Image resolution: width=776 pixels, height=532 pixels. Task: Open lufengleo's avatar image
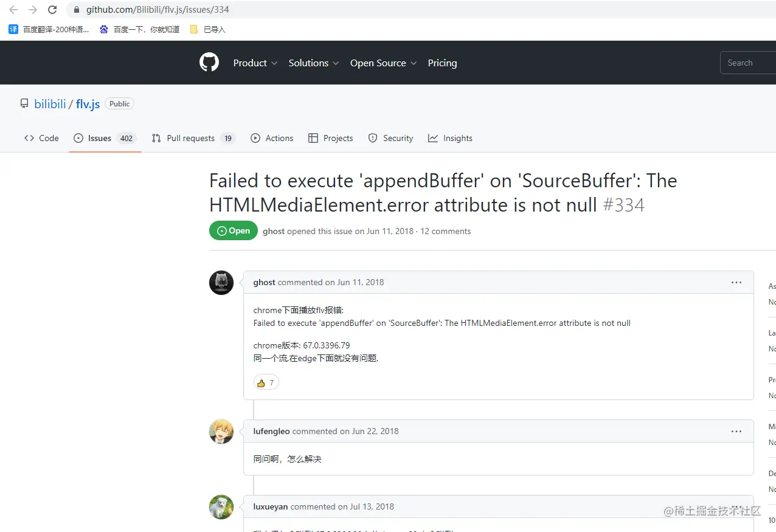tap(221, 432)
